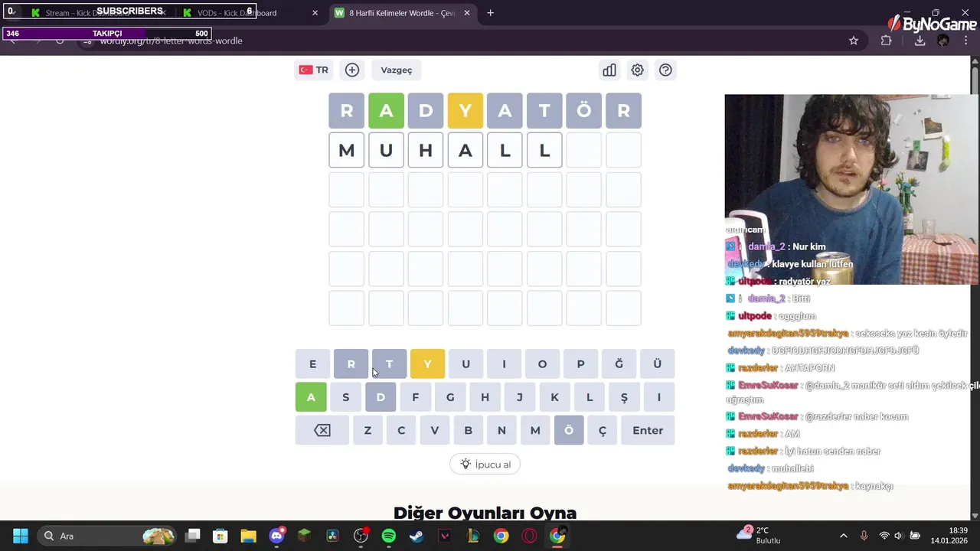Tap the Ç key on the keyboard

click(x=603, y=430)
